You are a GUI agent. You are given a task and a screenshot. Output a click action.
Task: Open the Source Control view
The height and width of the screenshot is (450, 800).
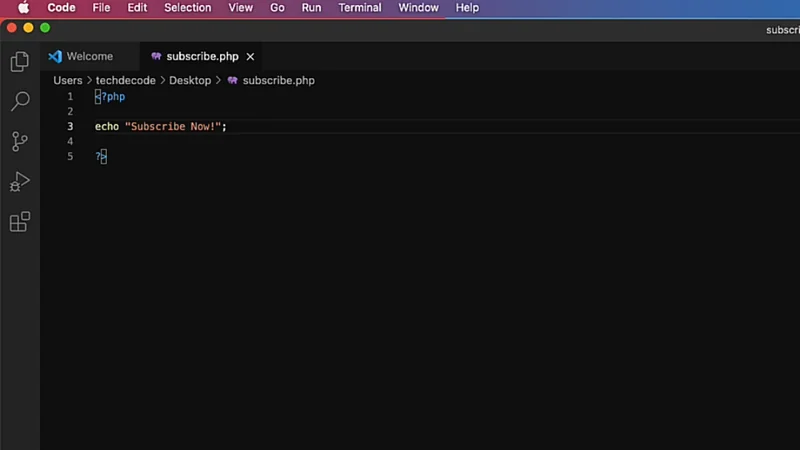[19, 142]
